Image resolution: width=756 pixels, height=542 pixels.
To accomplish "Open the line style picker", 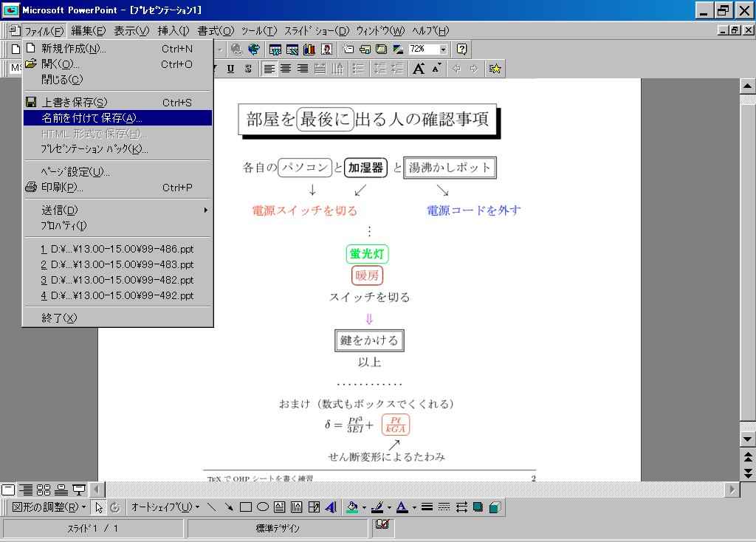I will coord(427,507).
